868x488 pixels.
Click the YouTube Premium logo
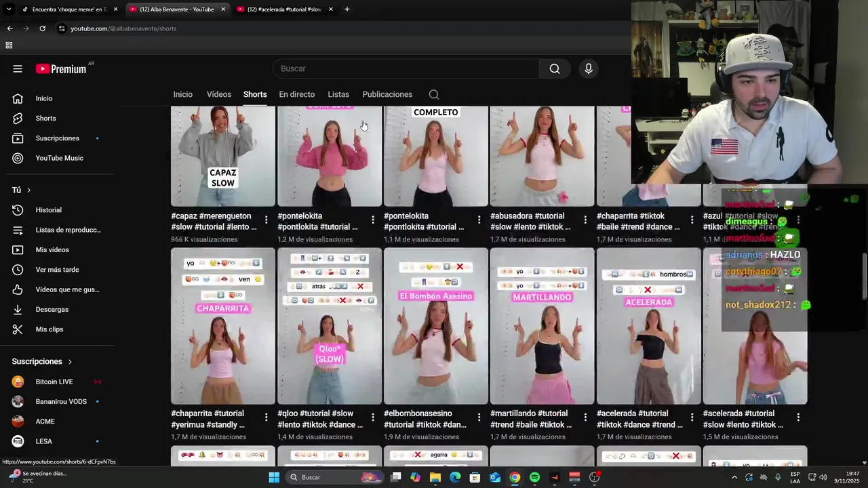click(61, 68)
